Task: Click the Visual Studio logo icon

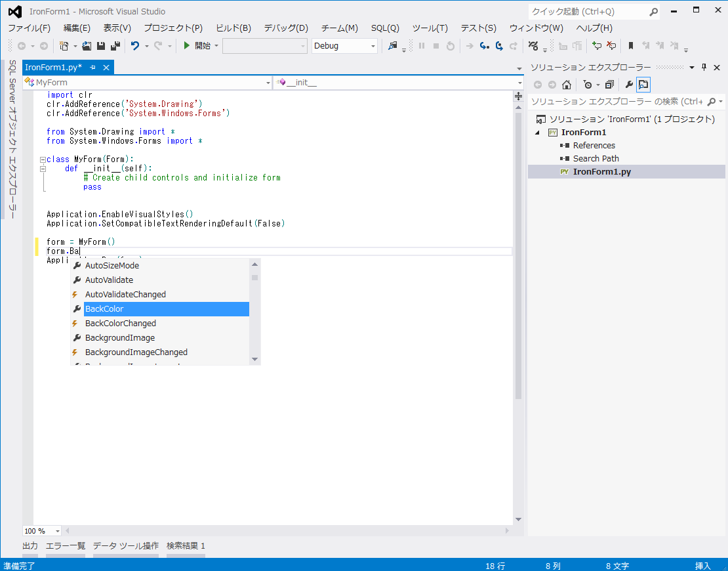Action: 15,12
